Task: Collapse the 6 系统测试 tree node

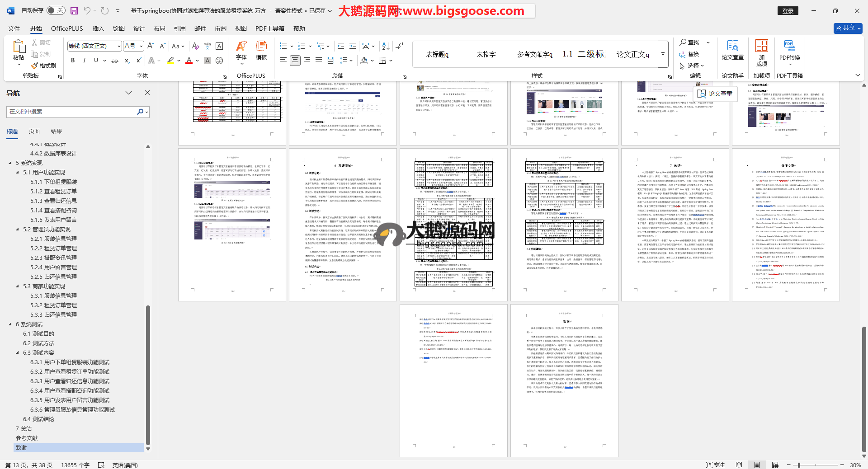Action: [x=10, y=324]
